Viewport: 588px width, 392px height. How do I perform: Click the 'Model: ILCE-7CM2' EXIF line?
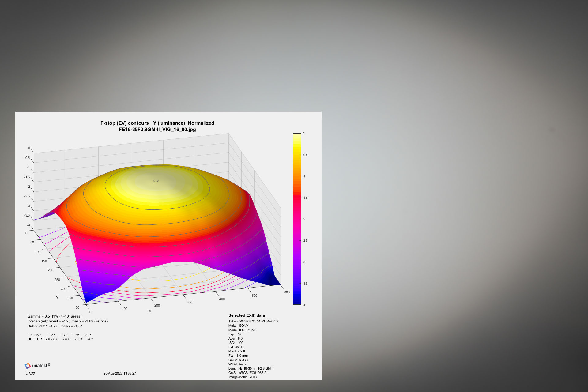tap(242, 330)
